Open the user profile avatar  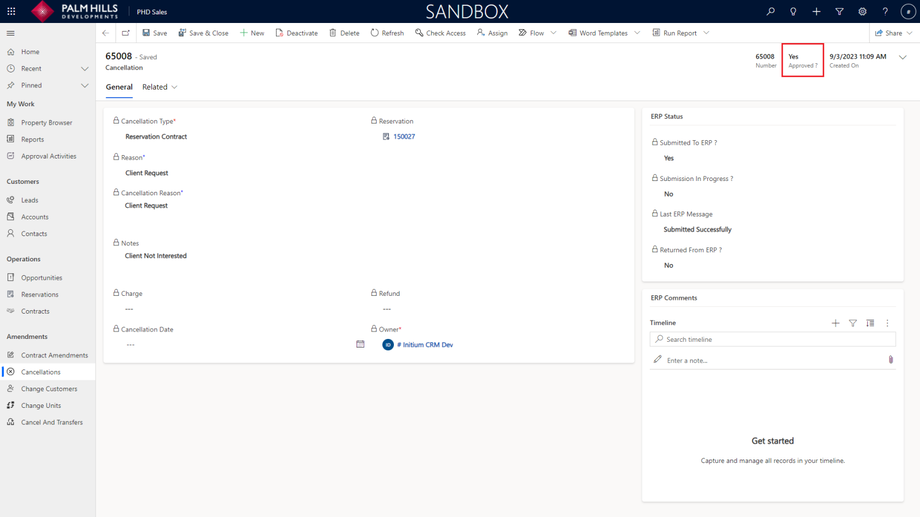click(x=908, y=11)
